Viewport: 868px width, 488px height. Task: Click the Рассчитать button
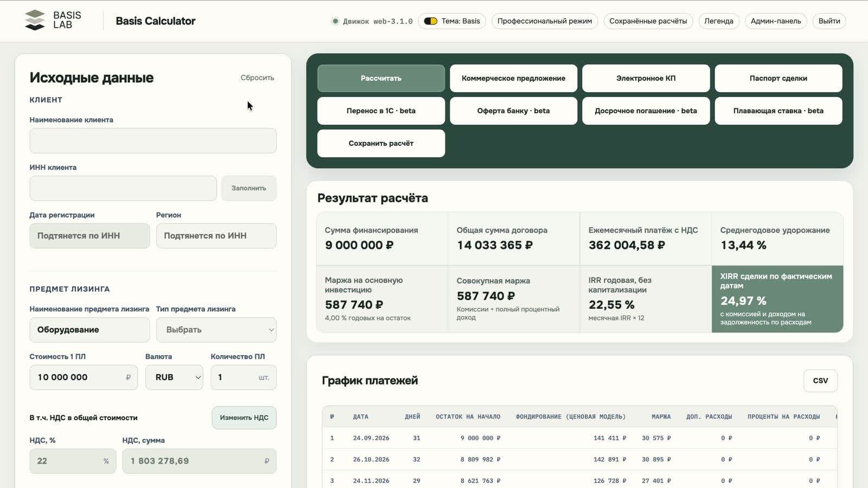(381, 78)
